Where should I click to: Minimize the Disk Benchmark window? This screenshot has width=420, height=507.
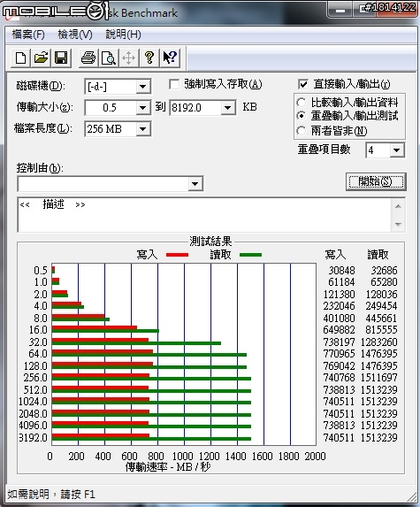pyautogui.click(x=340, y=11)
